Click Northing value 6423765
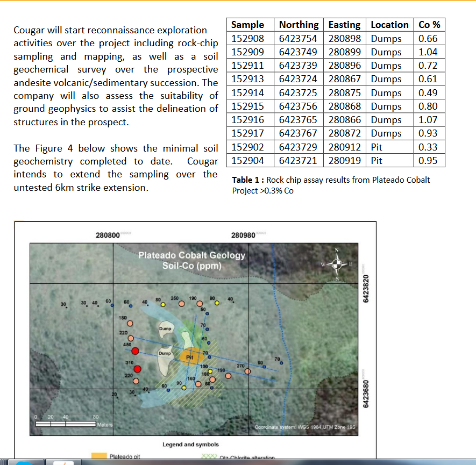 [x=298, y=120]
